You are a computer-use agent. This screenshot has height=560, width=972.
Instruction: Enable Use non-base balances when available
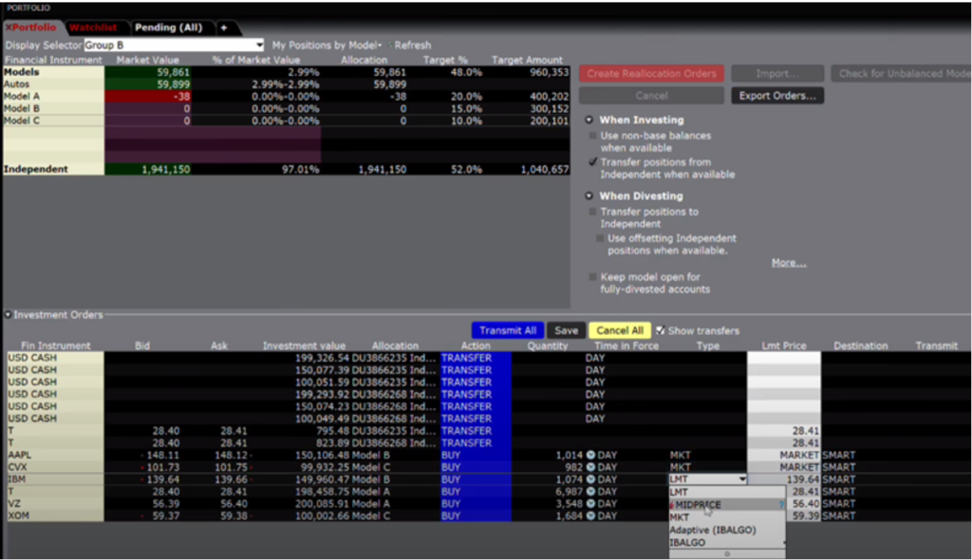pyautogui.click(x=593, y=136)
